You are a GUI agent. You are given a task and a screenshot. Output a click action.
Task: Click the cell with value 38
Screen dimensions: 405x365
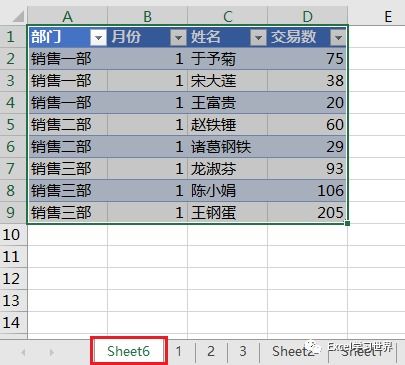coord(307,81)
